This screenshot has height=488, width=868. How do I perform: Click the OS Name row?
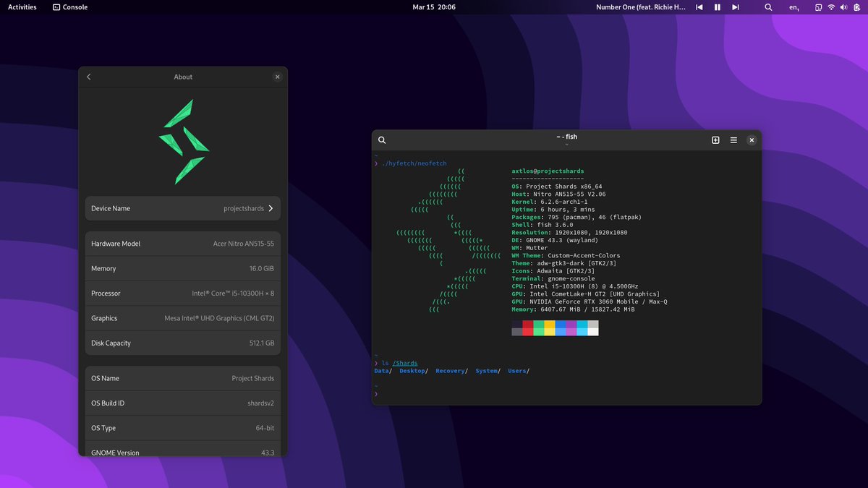[x=183, y=378]
